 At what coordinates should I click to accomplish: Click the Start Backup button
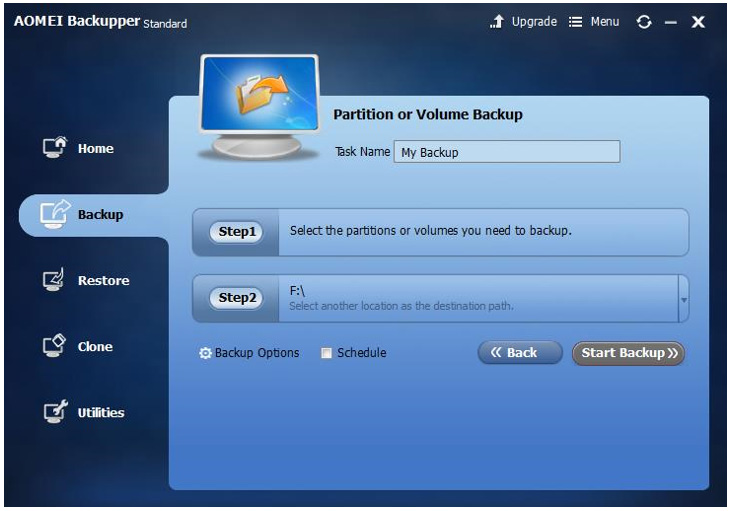pos(628,353)
